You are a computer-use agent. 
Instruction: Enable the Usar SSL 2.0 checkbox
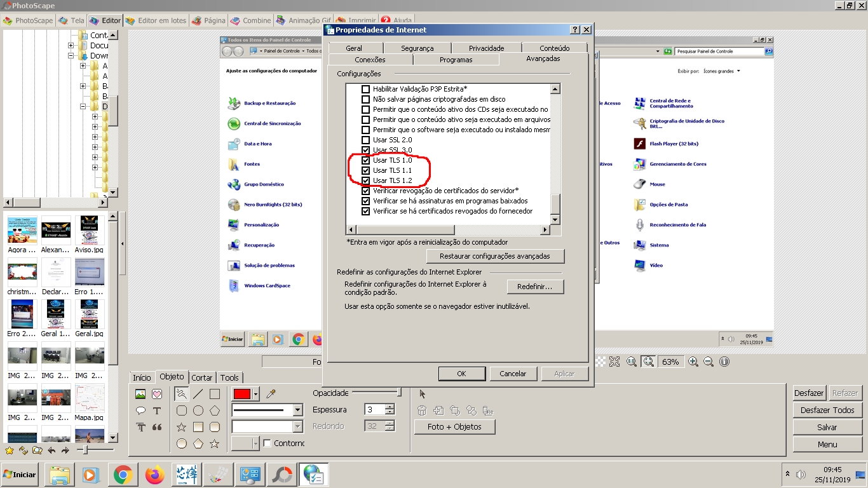pyautogui.click(x=365, y=140)
